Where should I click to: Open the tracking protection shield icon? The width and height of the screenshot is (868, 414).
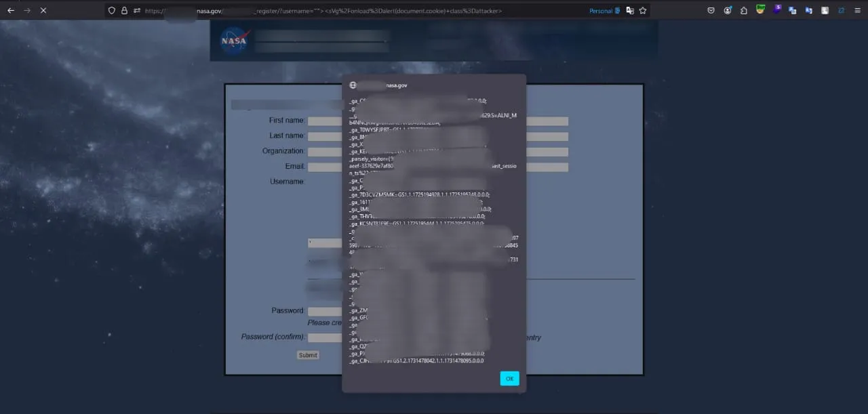(x=112, y=11)
